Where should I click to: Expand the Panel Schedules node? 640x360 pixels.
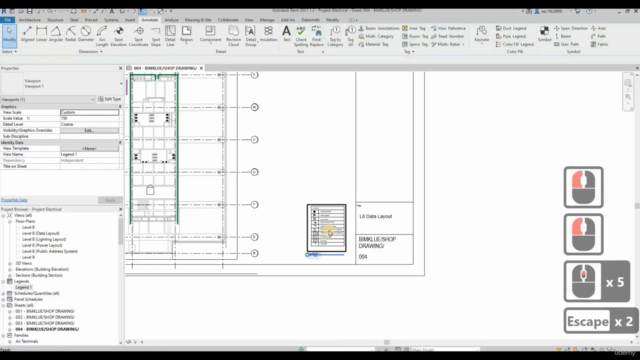pos(4,300)
